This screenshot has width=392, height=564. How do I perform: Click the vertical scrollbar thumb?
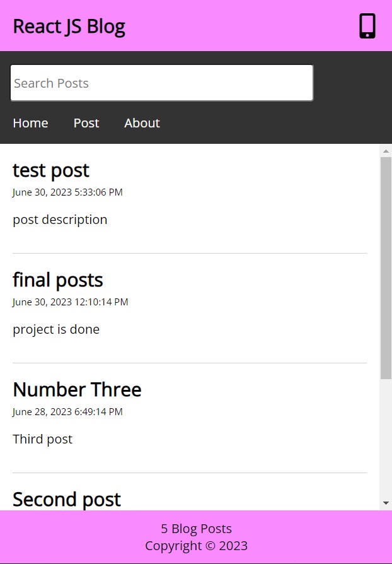(386, 268)
